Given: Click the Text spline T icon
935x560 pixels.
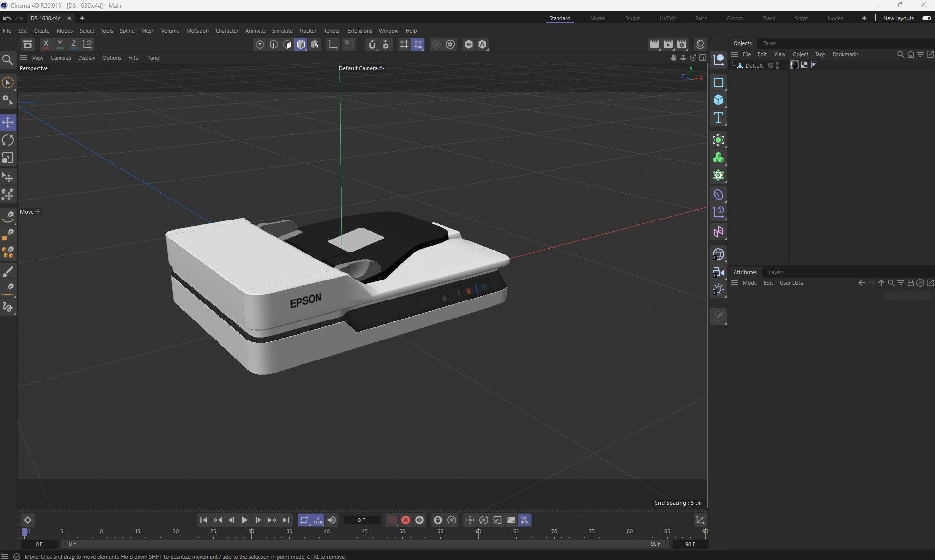Looking at the screenshot, I should tap(718, 118).
